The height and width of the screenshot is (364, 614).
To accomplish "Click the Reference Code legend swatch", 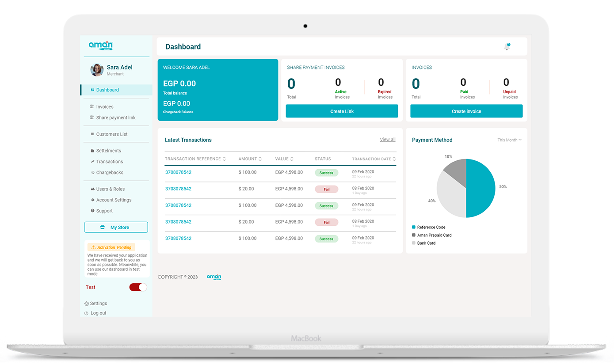I will (x=414, y=227).
